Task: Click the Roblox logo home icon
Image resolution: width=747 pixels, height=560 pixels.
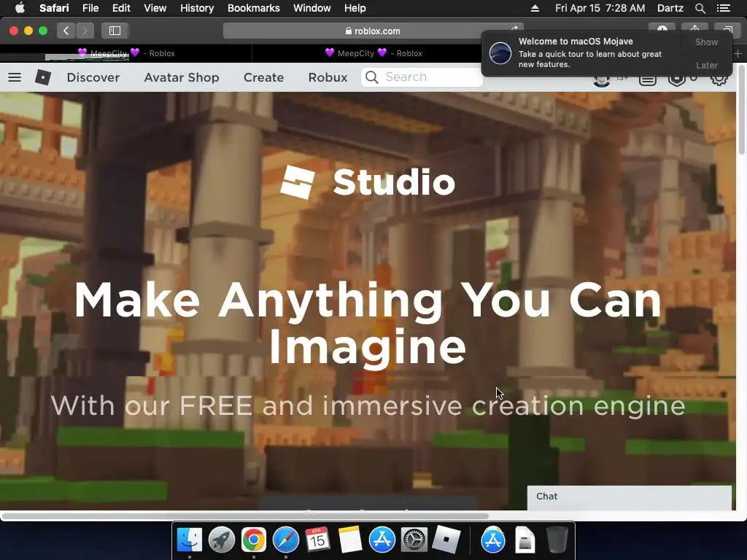Action: click(43, 77)
